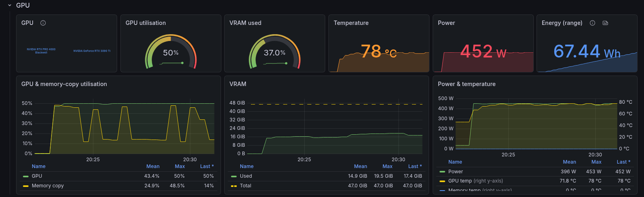
Task: Show the Energy (range) panel info icon
Action: tap(592, 23)
